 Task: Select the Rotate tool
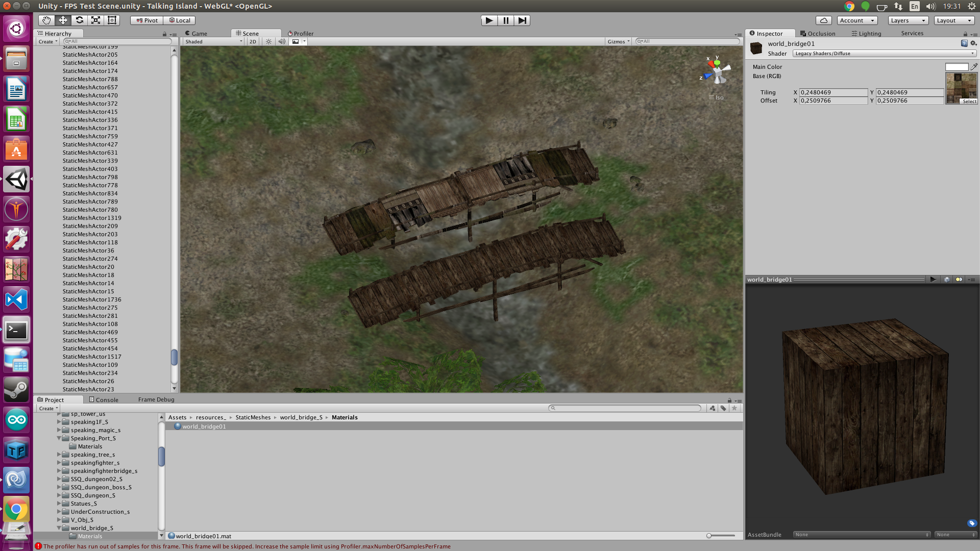coord(79,20)
